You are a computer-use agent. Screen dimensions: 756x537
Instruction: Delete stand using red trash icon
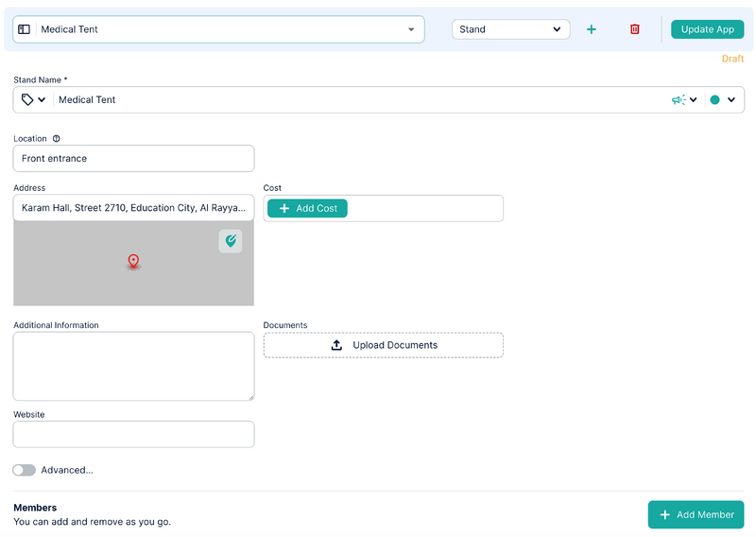tap(634, 29)
